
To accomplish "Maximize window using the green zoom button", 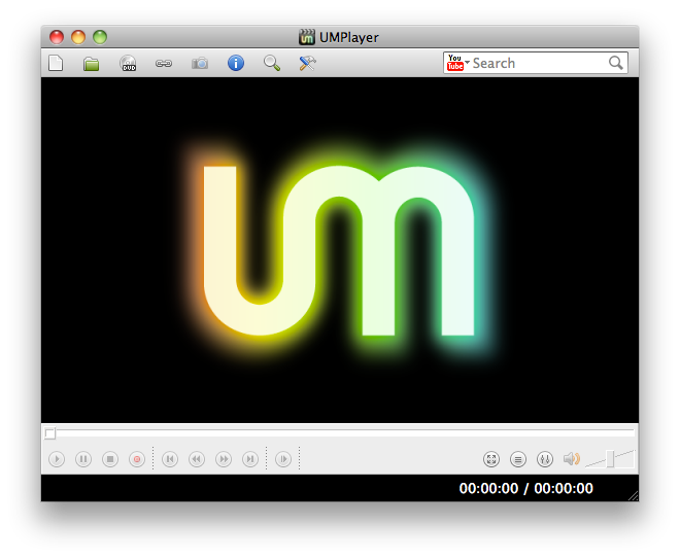I will 100,37.
